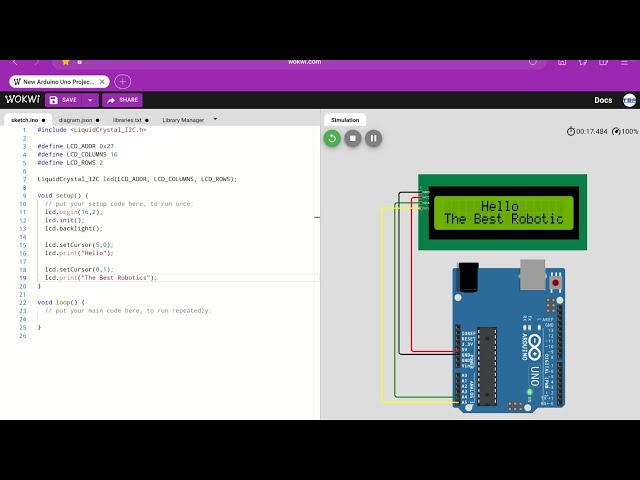Select the Simulation tab
The width and height of the screenshot is (640, 480).
click(345, 120)
